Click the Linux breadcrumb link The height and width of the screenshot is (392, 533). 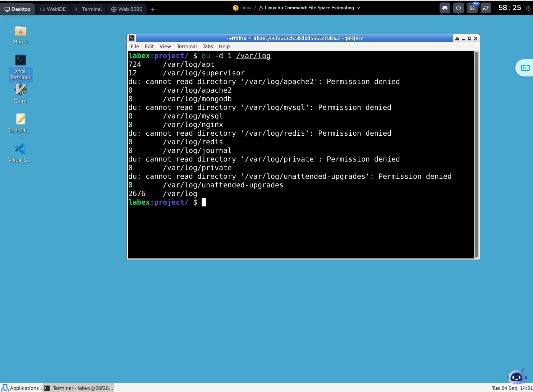click(246, 8)
